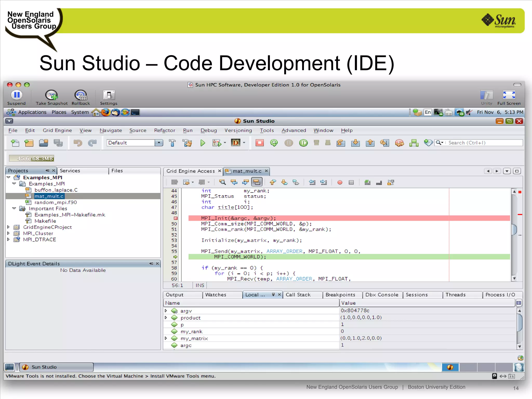Click the 45.6/68.3MB memory usage bar

31,158
